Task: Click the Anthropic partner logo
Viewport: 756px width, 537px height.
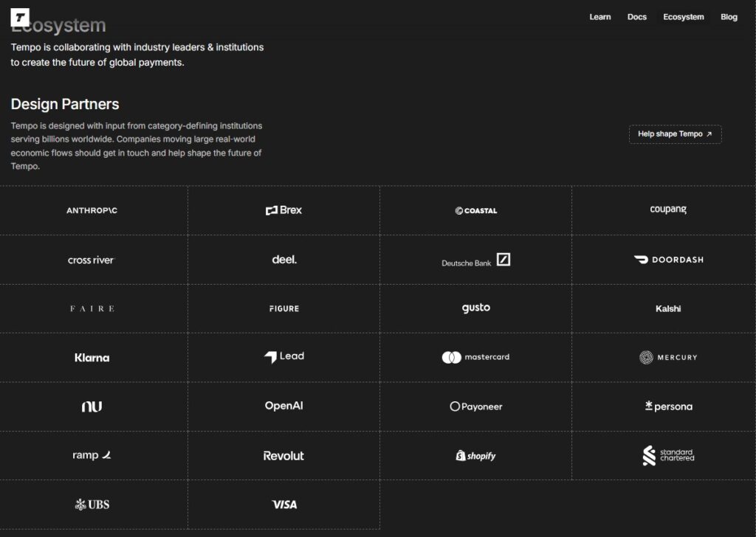Action: pos(92,211)
